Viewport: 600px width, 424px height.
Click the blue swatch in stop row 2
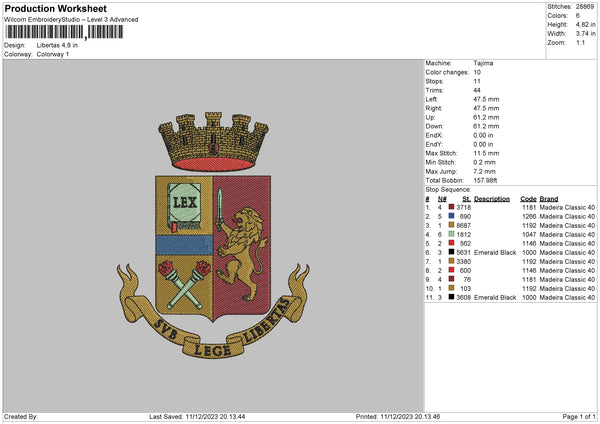(452, 216)
